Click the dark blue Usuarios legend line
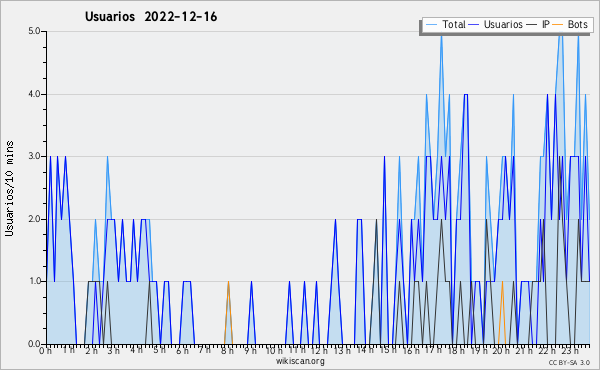This screenshot has height=370, width=600. click(474, 25)
